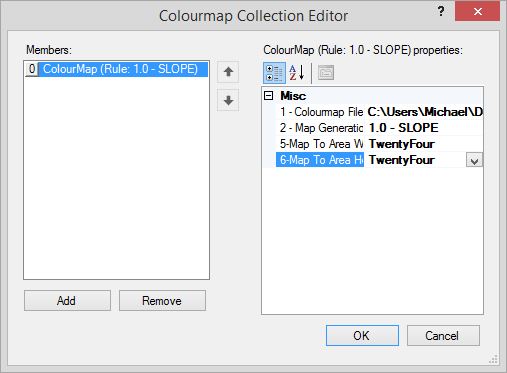Click the member index 0 box

(32, 69)
